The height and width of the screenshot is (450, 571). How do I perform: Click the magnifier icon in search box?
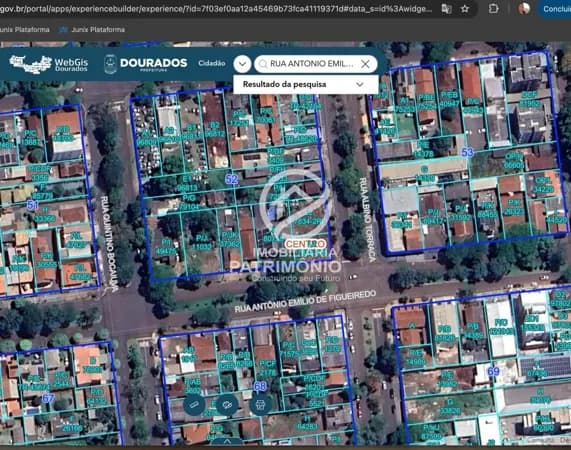[x=263, y=64]
